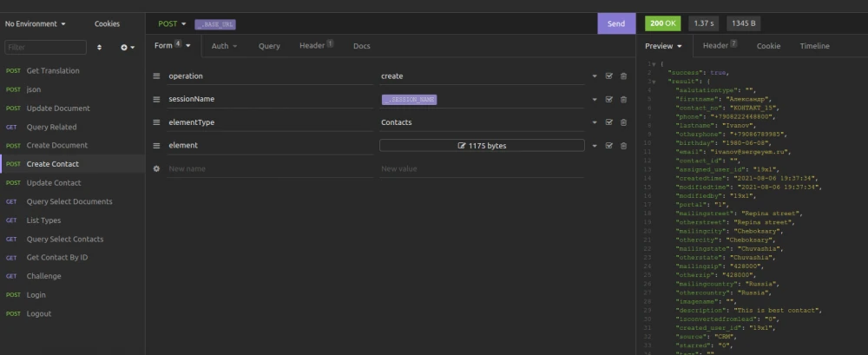Edit the 1175 bytes element value
The width and height of the screenshot is (868, 355).
(x=482, y=146)
